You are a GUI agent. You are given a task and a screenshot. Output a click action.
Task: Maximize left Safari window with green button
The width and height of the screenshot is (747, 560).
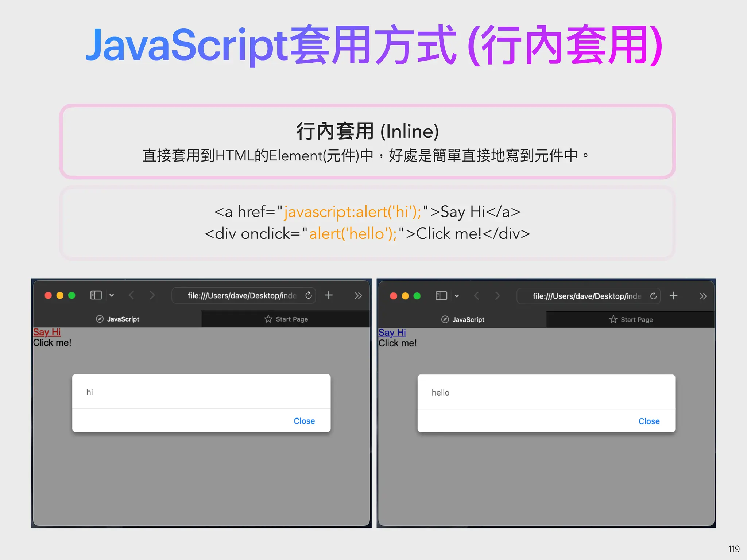pos(72,295)
